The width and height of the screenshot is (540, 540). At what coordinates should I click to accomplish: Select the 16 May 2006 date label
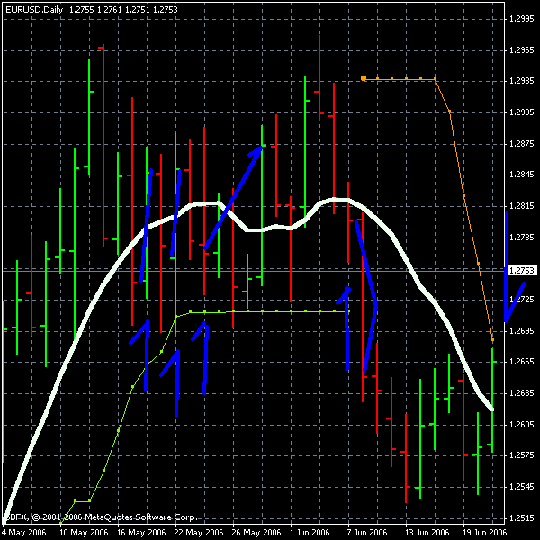tap(142, 532)
